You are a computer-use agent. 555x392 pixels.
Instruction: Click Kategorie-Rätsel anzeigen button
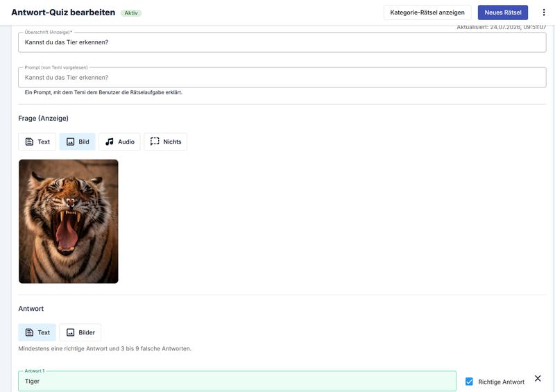coord(427,12)
